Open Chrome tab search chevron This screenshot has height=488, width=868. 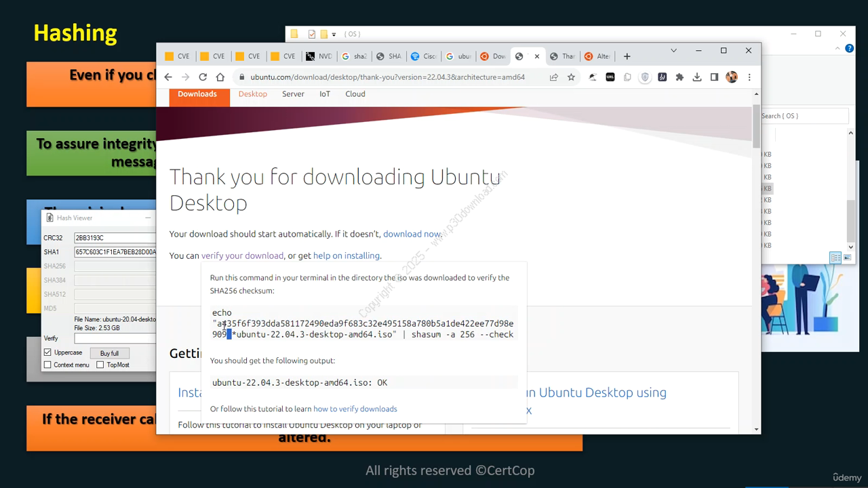673,51
